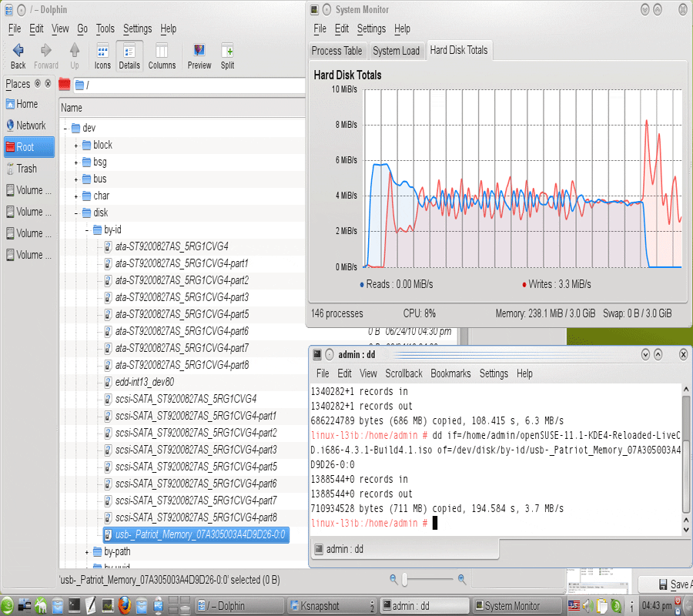Viewport: 693px width, 616px height.
Task: Open Network in the Places panel
Action: 28,126
